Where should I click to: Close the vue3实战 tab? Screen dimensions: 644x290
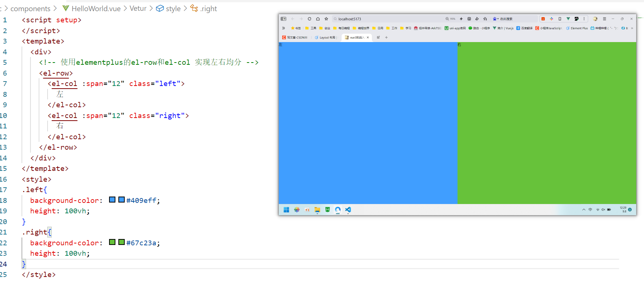(368, 37)
